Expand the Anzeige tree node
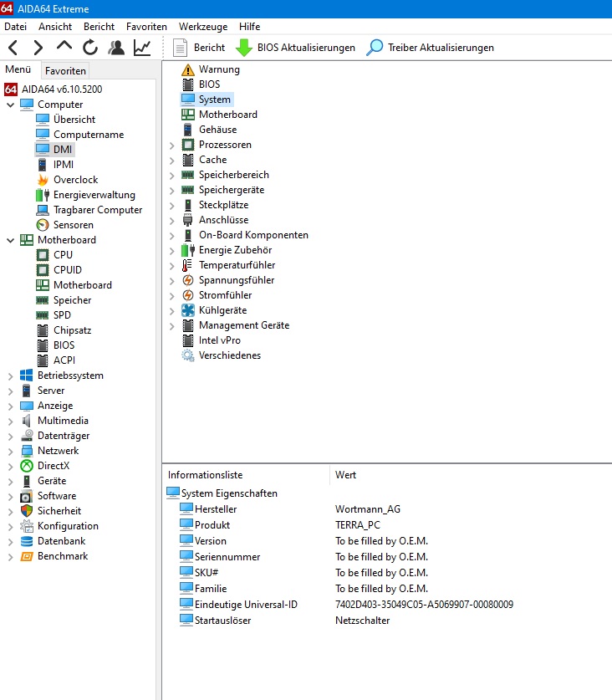Screen dimensions: 612x700 (x=11, y=406)
